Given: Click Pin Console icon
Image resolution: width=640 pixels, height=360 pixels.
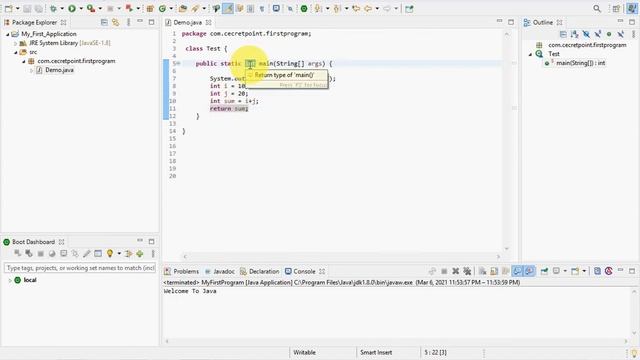Looking at the screenshot, I should tap(544, 271).
